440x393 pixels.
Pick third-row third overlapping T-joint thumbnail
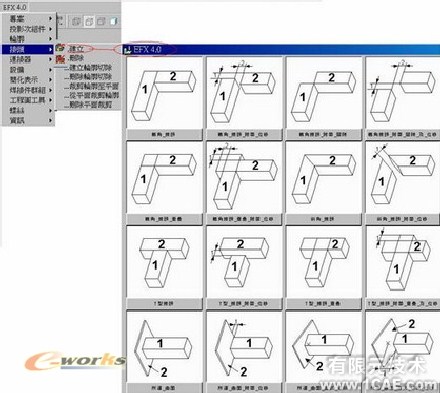[324, 262]
